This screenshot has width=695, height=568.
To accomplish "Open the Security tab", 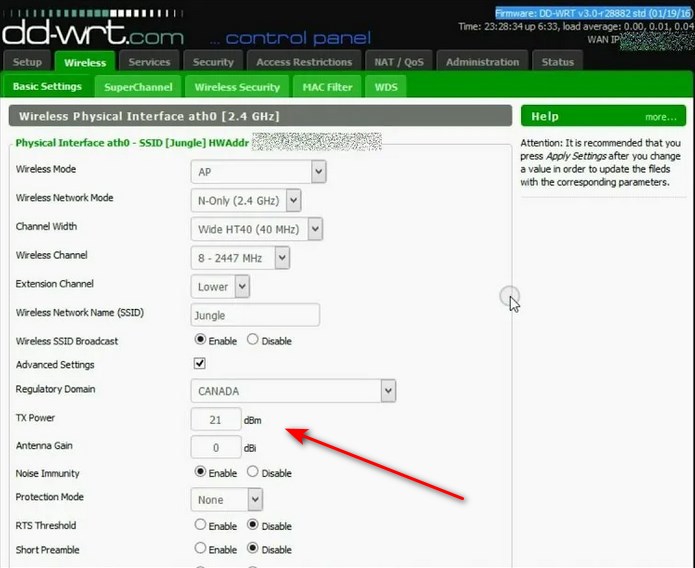I will tap(213, 62).
